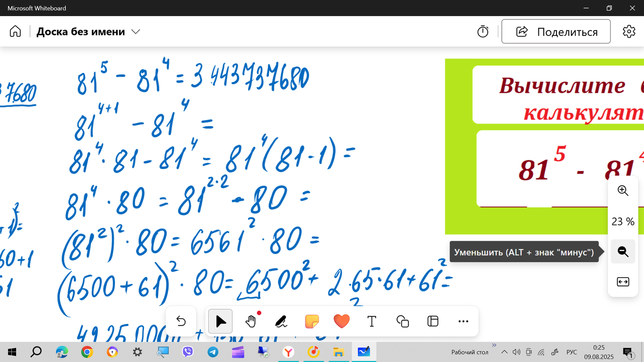Open the heart reactions tool

[x=341, y=321]
